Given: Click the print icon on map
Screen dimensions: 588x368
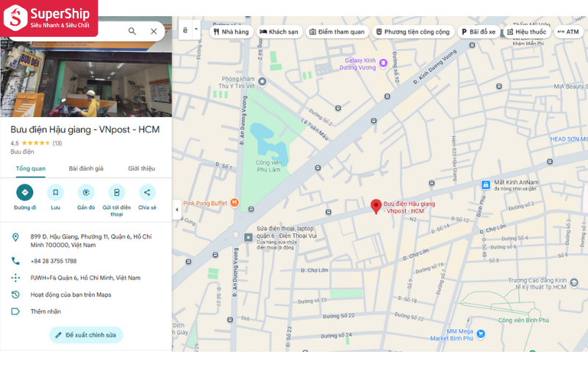Looking at the screenshot, I should (185, 30).
